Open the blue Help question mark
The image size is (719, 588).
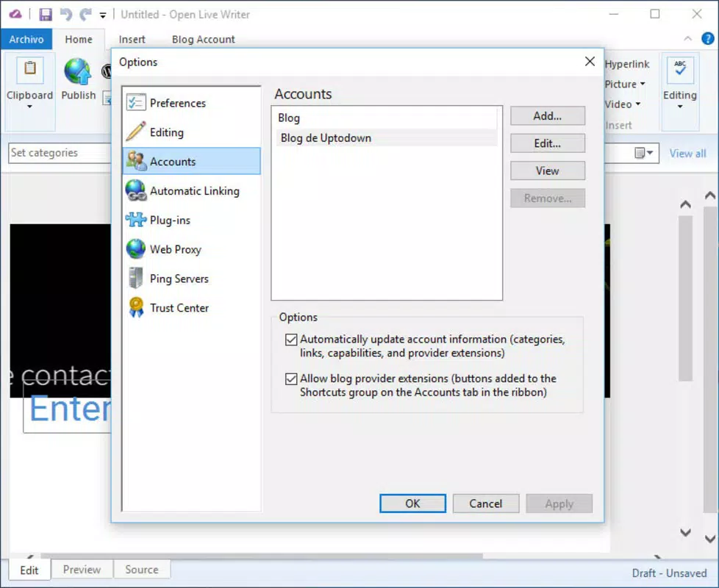pyautogui.click(x=707, y=38)
